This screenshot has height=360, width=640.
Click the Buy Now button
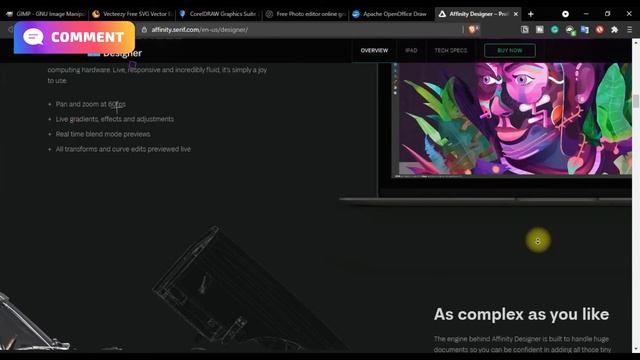point(510,51)
